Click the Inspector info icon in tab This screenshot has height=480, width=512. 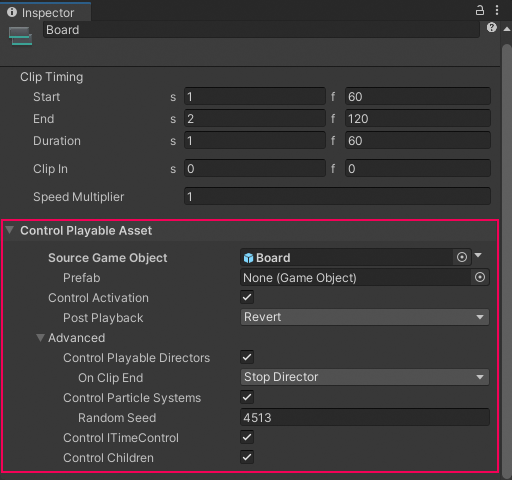[12, 12]
